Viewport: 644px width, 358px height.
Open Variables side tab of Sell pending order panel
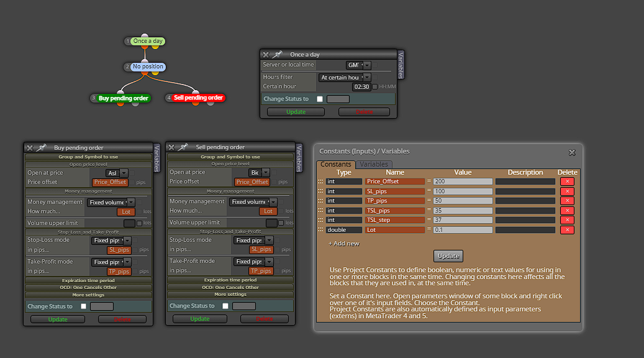299,158
